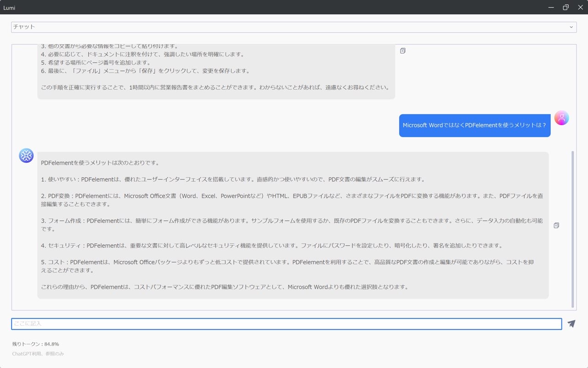This screenshot has height=368, width=588.
Task: Select Lumi's blue assistant avatar icon
Action: pos(26,156)
